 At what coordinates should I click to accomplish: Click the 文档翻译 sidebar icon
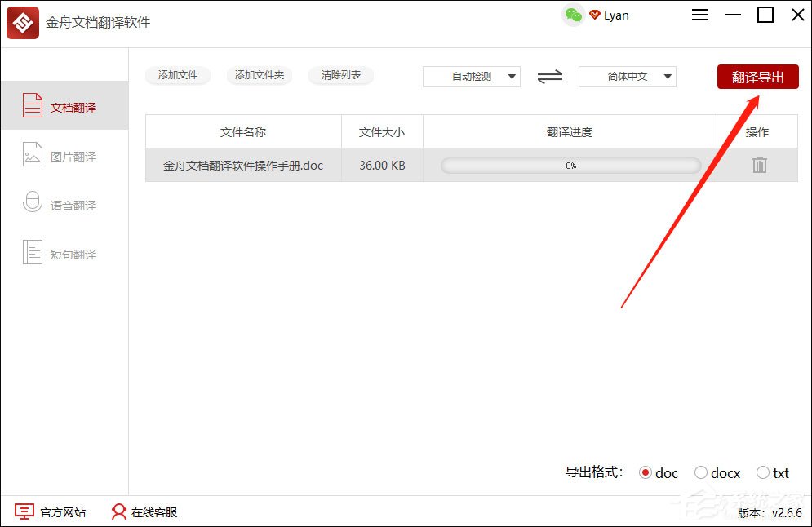[64, 104]
